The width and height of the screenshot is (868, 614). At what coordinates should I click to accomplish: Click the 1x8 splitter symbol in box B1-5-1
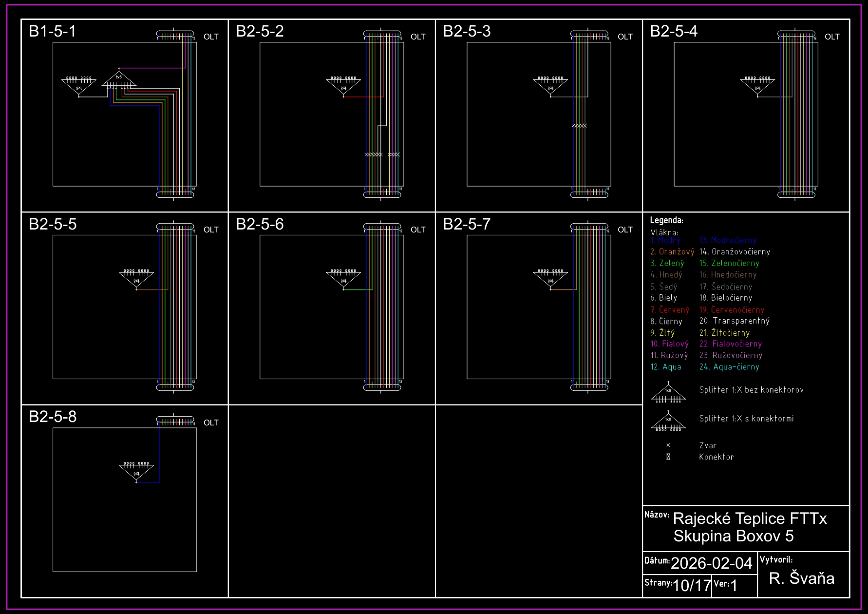(119, 79)
